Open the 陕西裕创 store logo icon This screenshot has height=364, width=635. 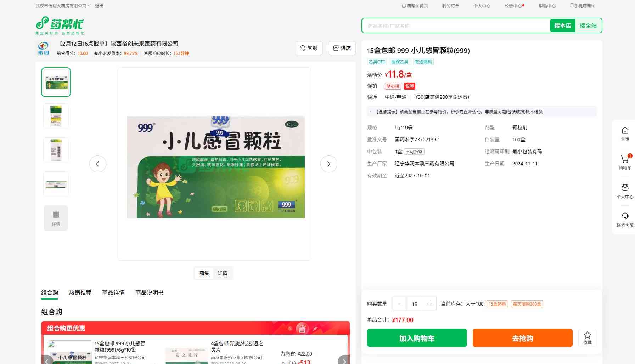(44, 48)
